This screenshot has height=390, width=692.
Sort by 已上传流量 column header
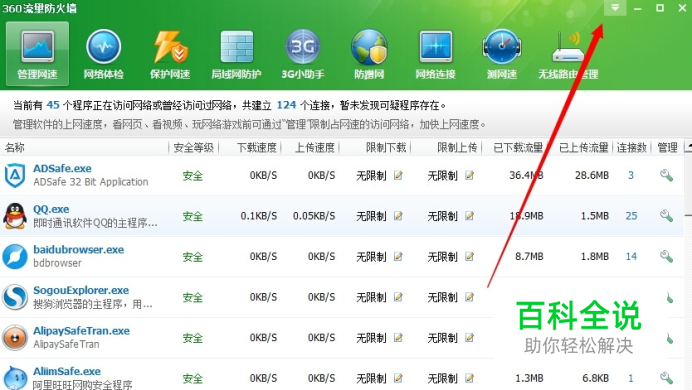pyautogui.click(x=584, y=147)
